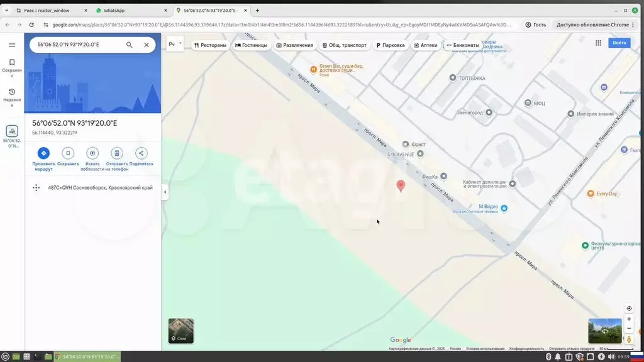Select the Империя знаний map marker

(x=571, y=114)
